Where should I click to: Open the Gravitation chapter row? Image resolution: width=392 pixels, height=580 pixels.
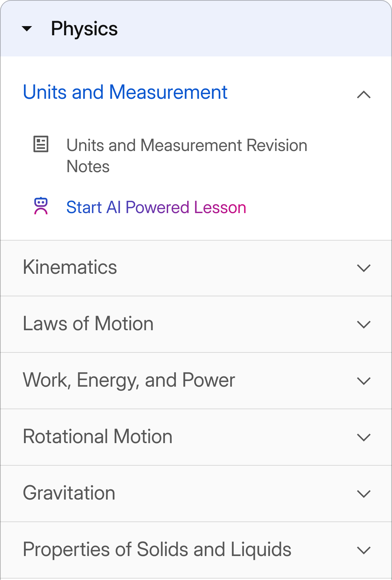tap(69, 493)
